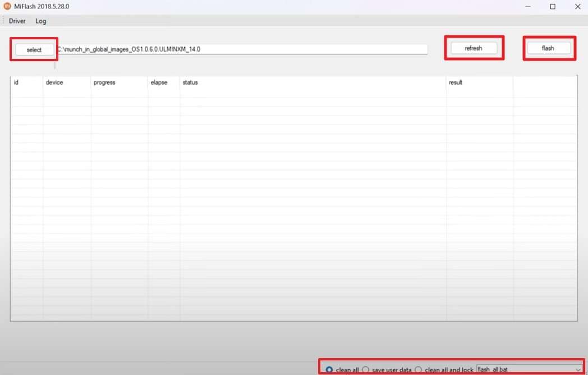Click the device column header
The image size is (588, 375).
click(67, 82)
